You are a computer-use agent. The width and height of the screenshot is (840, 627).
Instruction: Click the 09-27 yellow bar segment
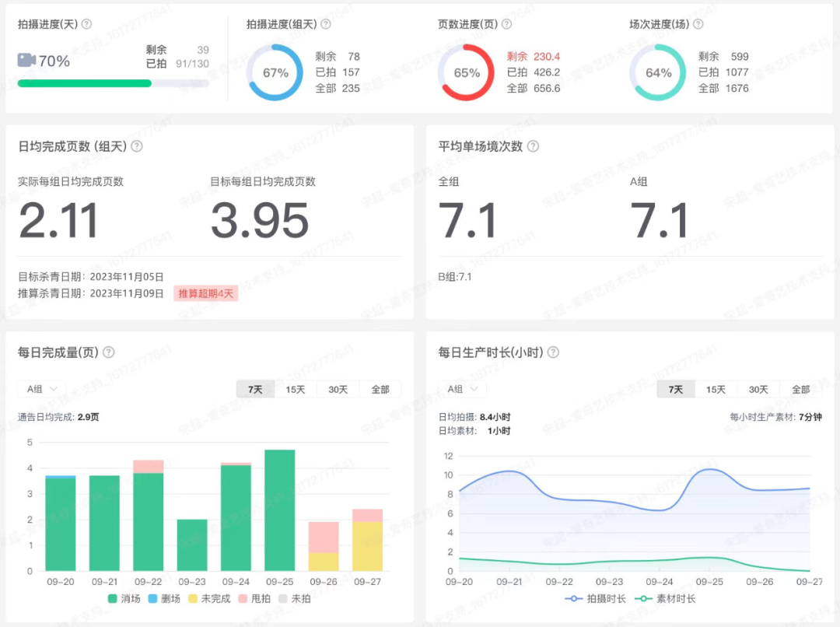pos(367,546)
